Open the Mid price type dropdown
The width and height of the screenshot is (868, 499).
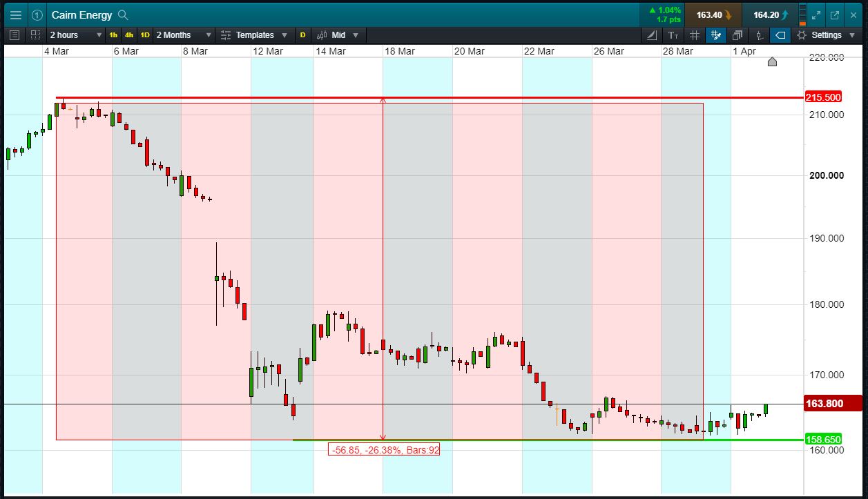click(338, 35)
